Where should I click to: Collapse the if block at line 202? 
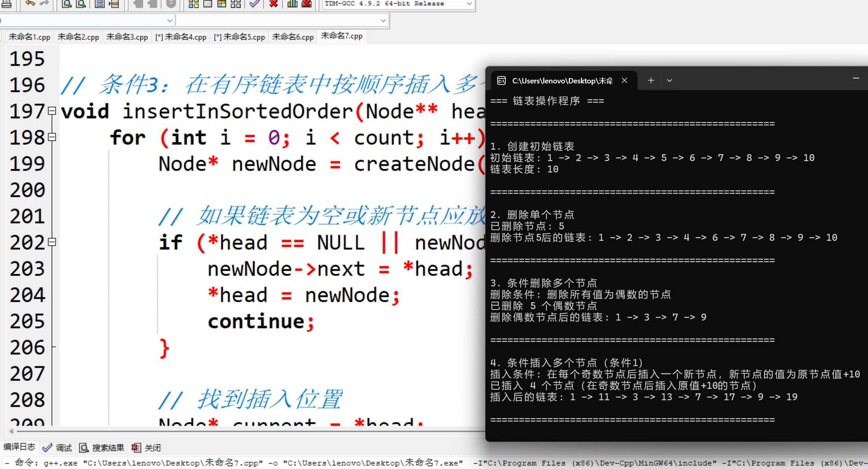point(52,242)
